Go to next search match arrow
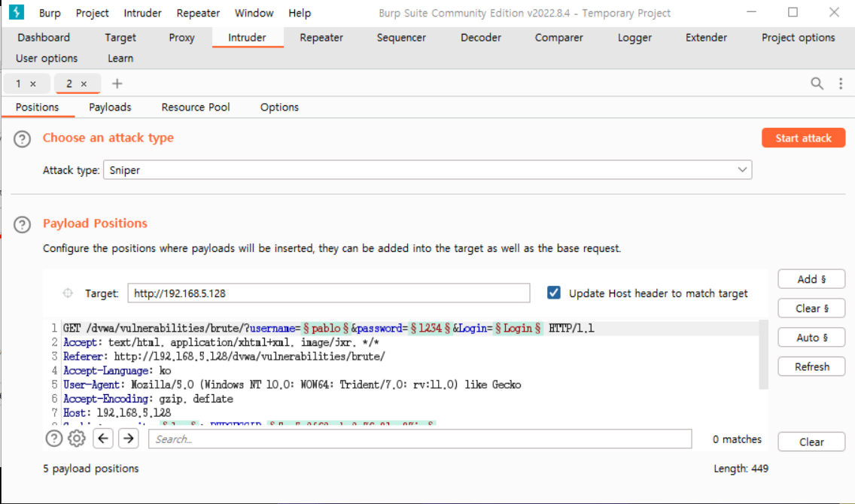855x504 pixels. tap(129, 438)
